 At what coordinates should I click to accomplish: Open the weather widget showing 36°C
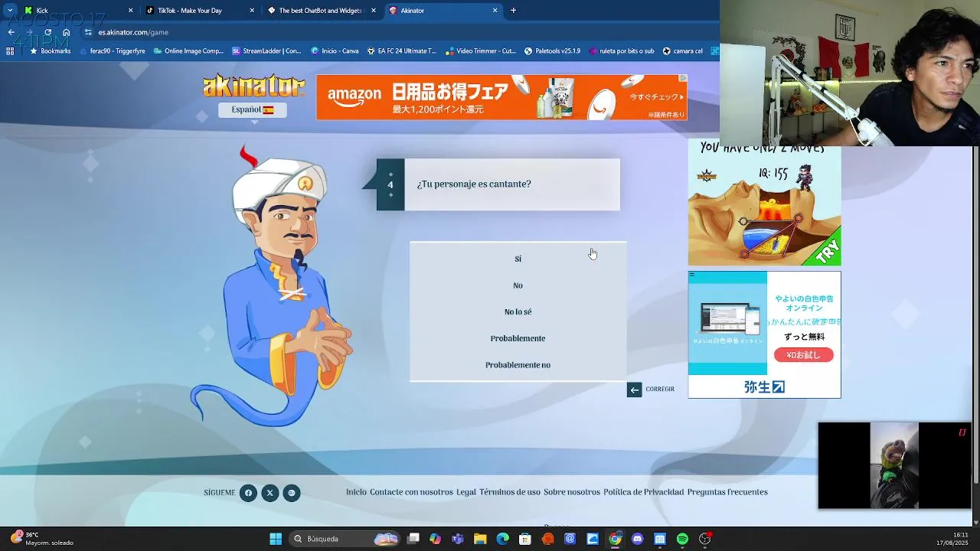[42, 539]
